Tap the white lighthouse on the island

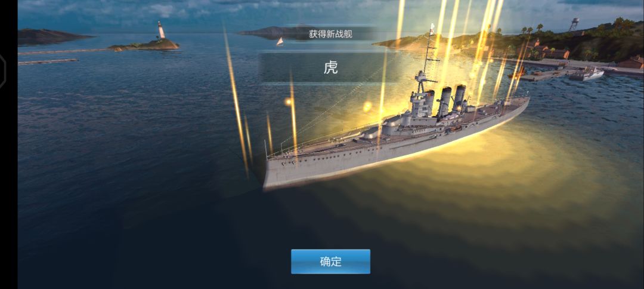pyautogui.click(x=161, y=30)
